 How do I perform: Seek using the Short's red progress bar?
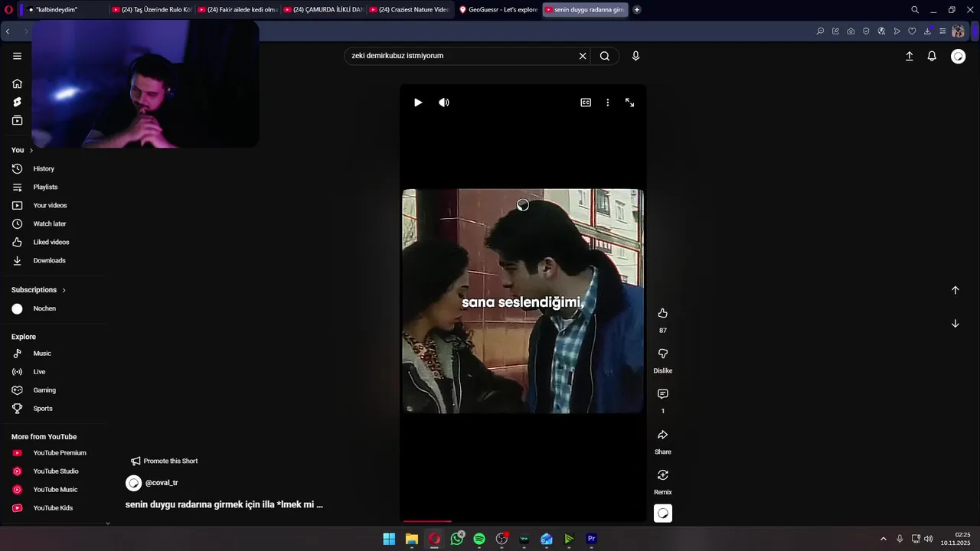click(523, 521)
